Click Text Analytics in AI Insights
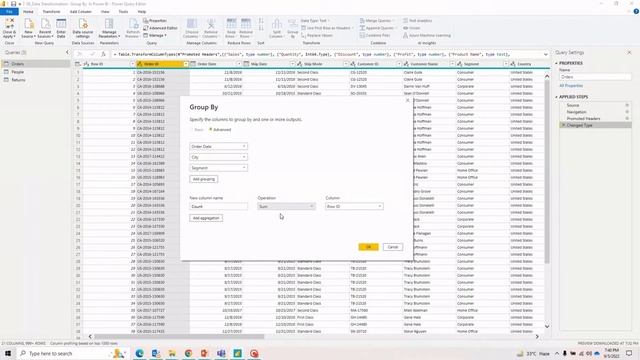 point(418,20)
